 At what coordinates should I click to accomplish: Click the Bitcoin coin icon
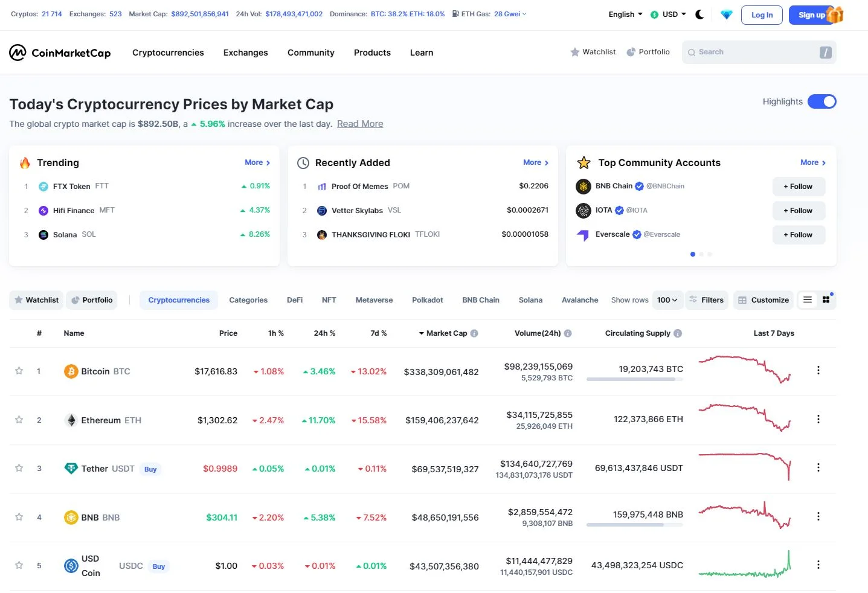tap(71, 371)
